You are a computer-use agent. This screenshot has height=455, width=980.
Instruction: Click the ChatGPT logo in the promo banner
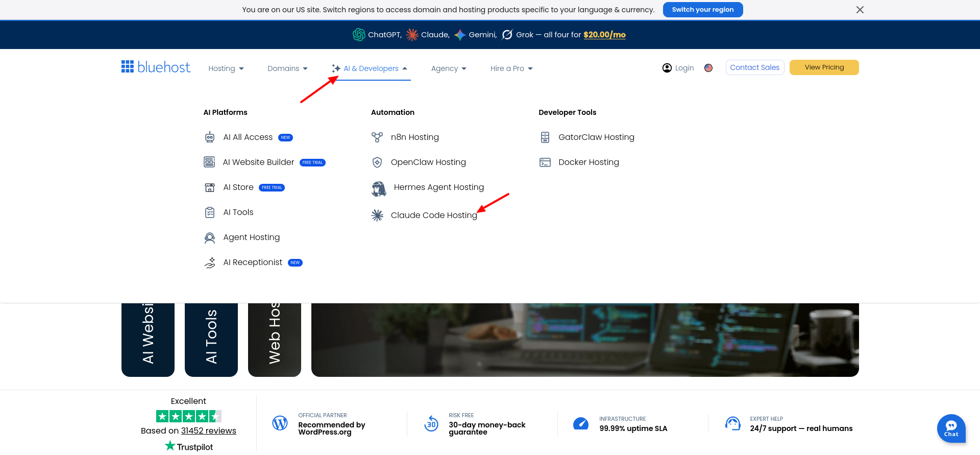(x=359, y=35)
